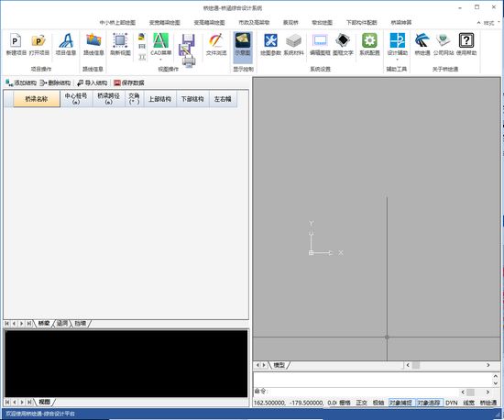Collapse the ribbon with the caret arrow
504x420 pixels.
pyautogui.click(x=478, y=23)
